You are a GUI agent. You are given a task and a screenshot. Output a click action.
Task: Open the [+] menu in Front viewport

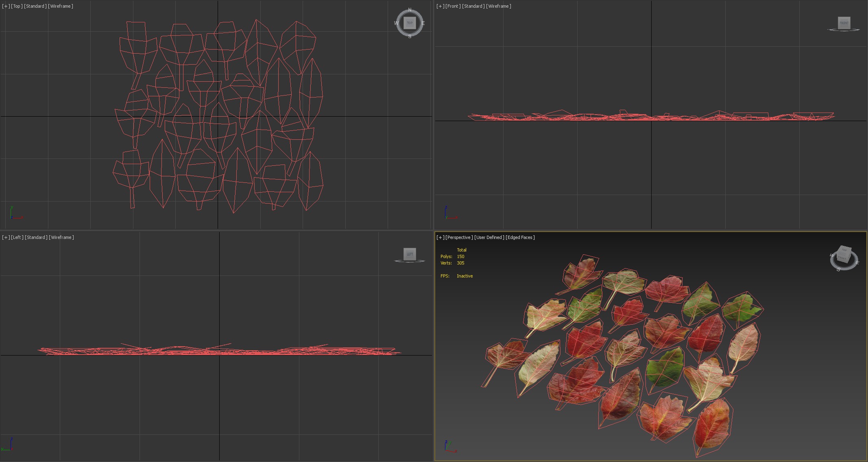(440, 6)
